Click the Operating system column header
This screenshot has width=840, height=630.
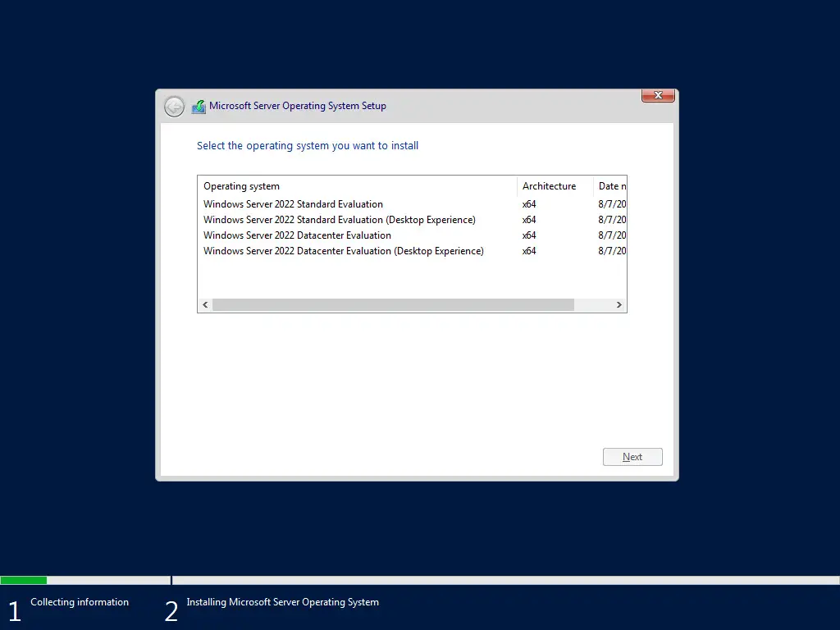(x=241, y=185)
